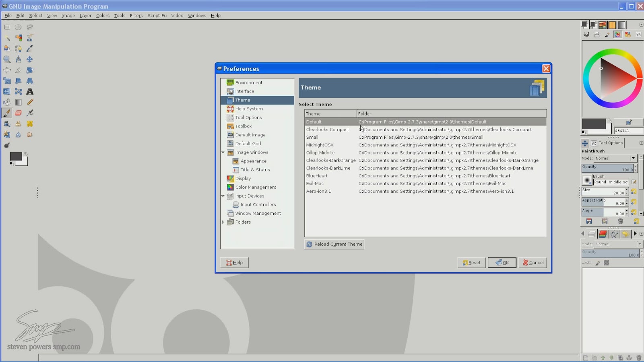Viewport: 644px width, 362px height.
Task: Select the Eraser tool
Action: click(19, 113)
